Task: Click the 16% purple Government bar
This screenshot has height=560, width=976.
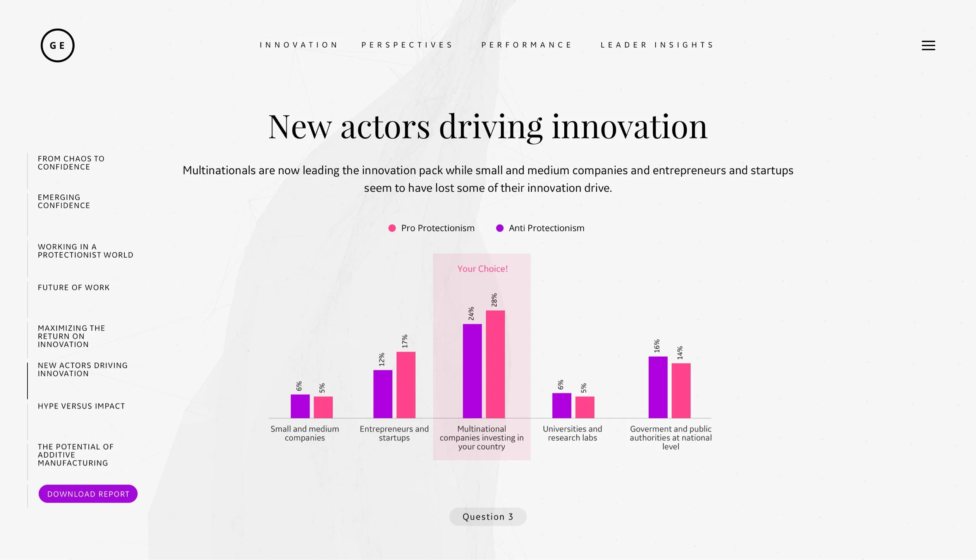Action: [658, 387]
